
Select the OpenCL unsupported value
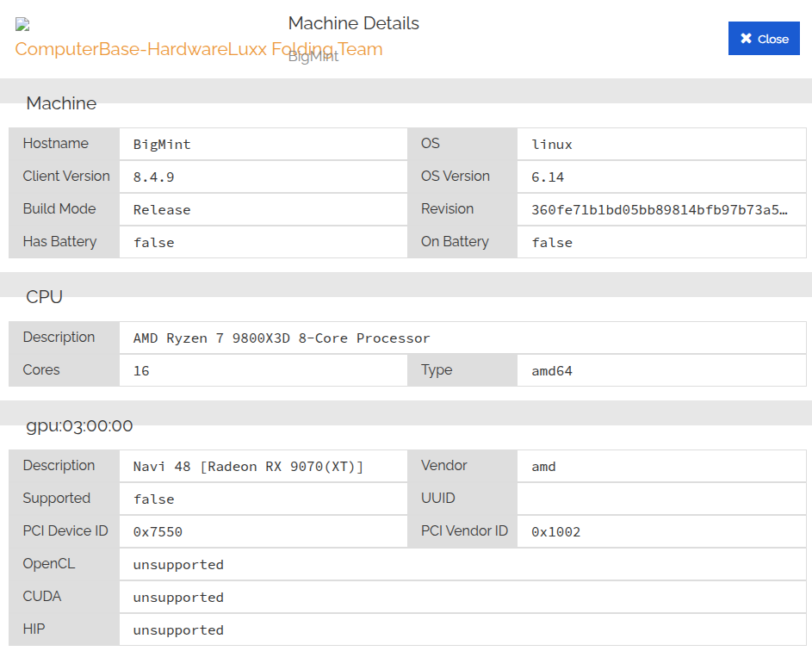click(x=178, y=565)
